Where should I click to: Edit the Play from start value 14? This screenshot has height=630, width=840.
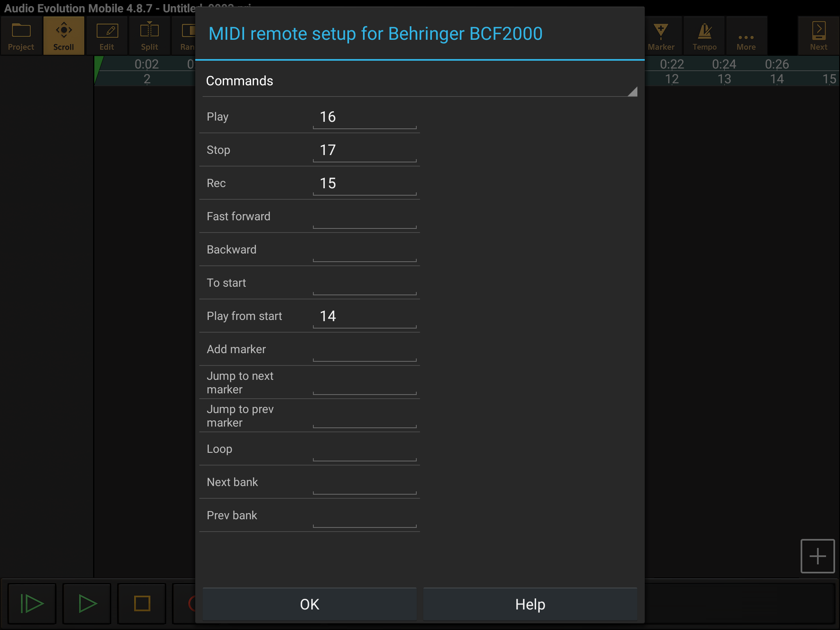[365, 316]
